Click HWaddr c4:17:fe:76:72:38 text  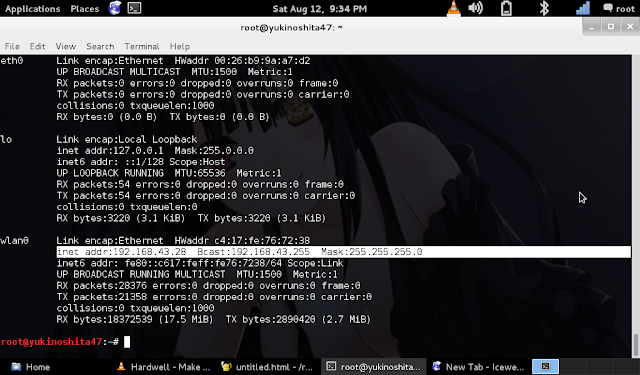pos(242,241)
